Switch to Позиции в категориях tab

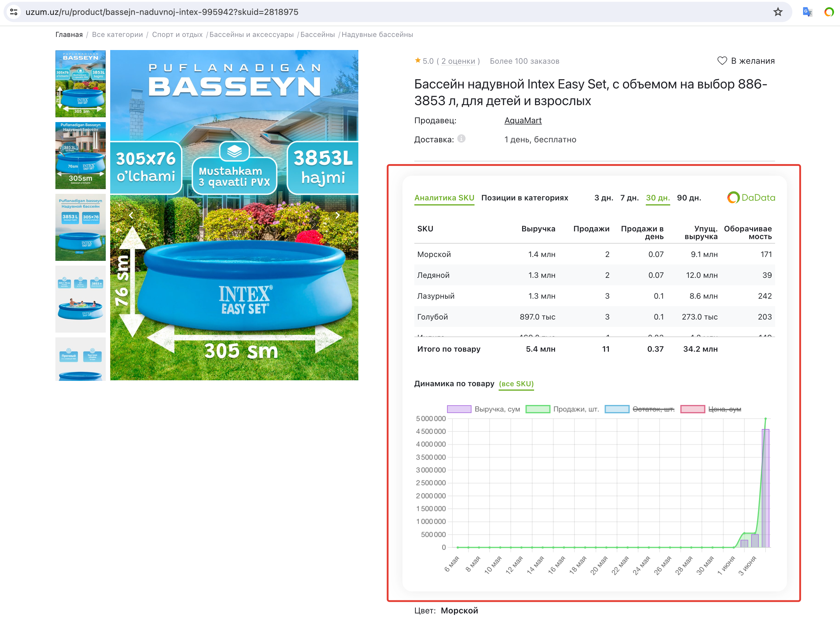pyautogui.click(x=524, y=197)
